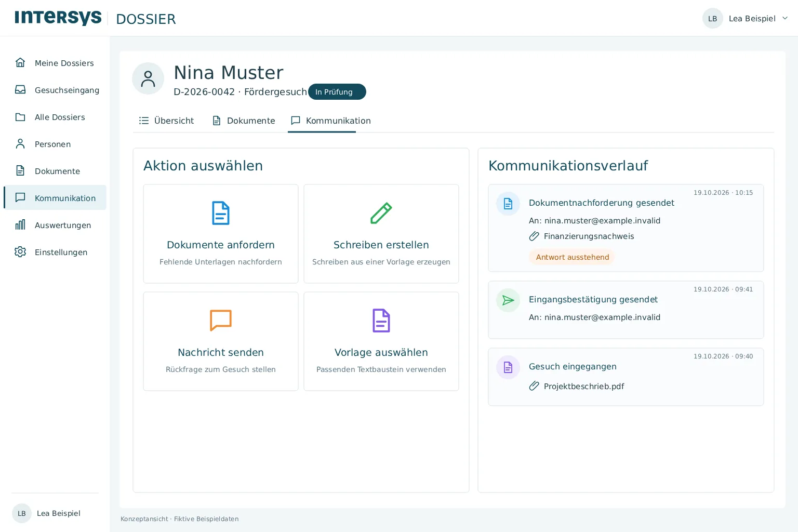This screenshot has height=532, width=798.
Task: Expand the Lea Beispiel user menu chevron
Action: pyautogui.click(x=785, y=18)
